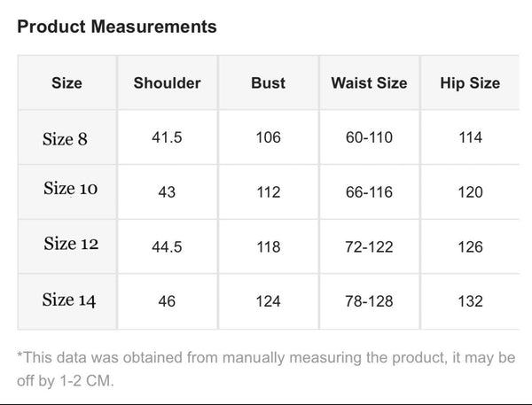The width and height of the screenshot is (532, 405).
Task: Select the Waist Size column header
Action: 369,83
